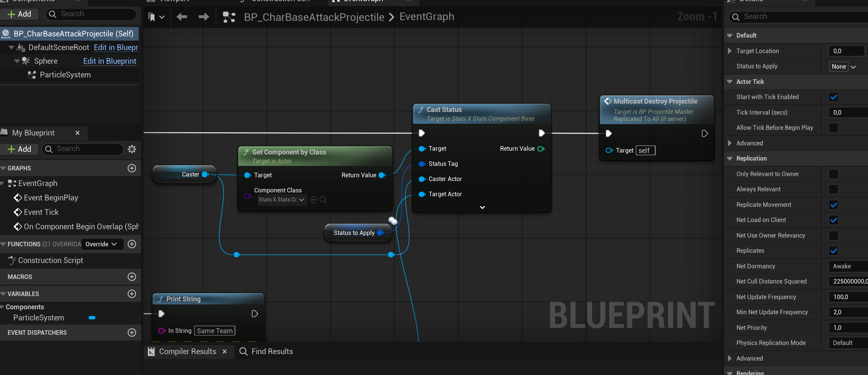The width and height of the screenshot is (868, 375).
Task: Open the Status to Apply dropdown
Action: [843, 67]
